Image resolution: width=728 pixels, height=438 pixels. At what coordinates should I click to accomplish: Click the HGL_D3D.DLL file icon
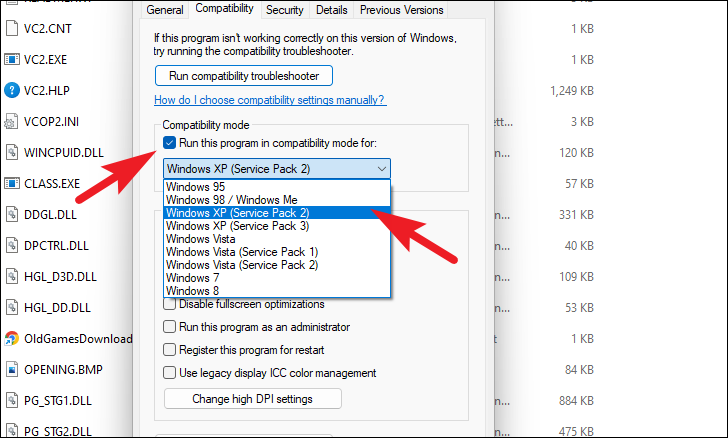(x=12, y=277)
